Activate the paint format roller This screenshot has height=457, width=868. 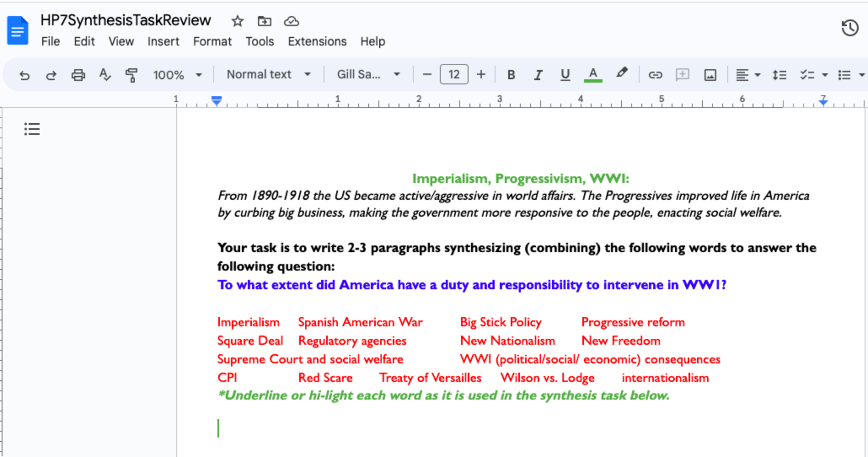tap(131, 75)
